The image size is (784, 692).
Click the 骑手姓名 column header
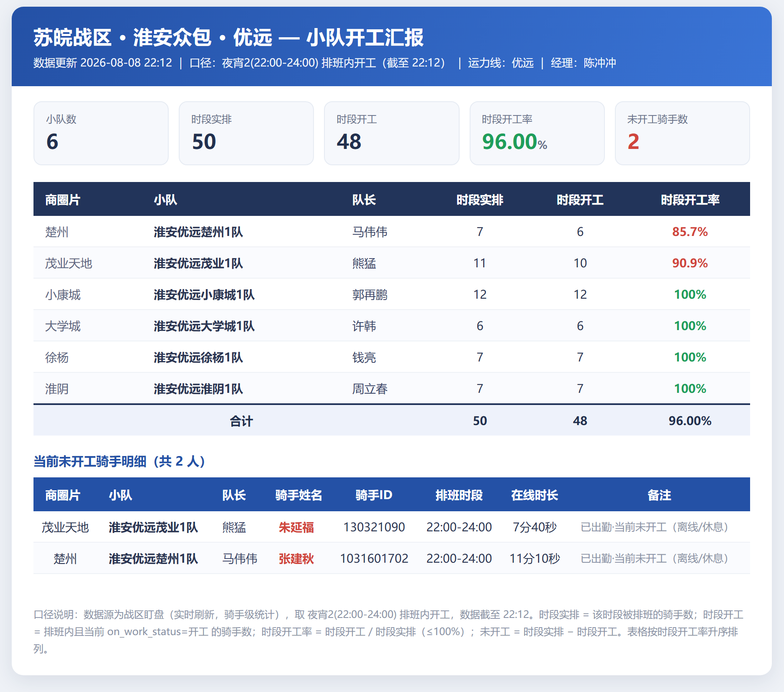pos(298,495)
